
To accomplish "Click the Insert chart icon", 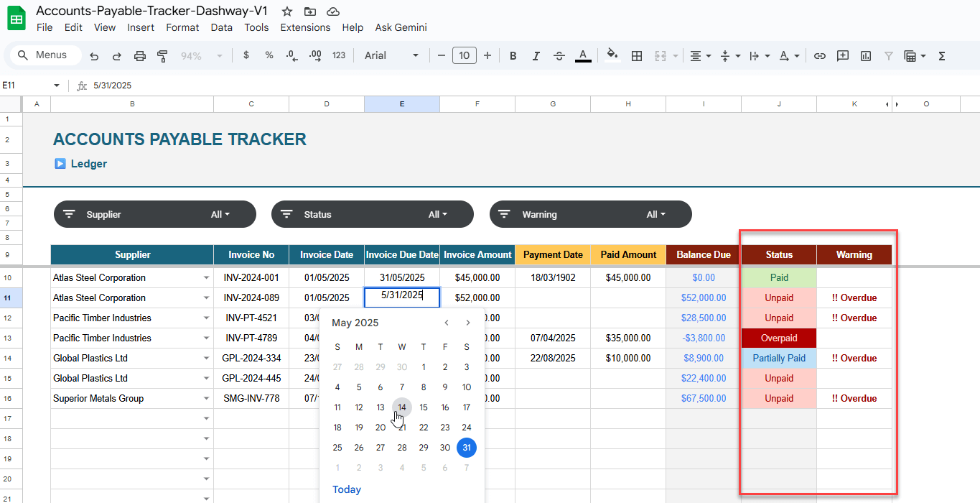I will point(866,56).
